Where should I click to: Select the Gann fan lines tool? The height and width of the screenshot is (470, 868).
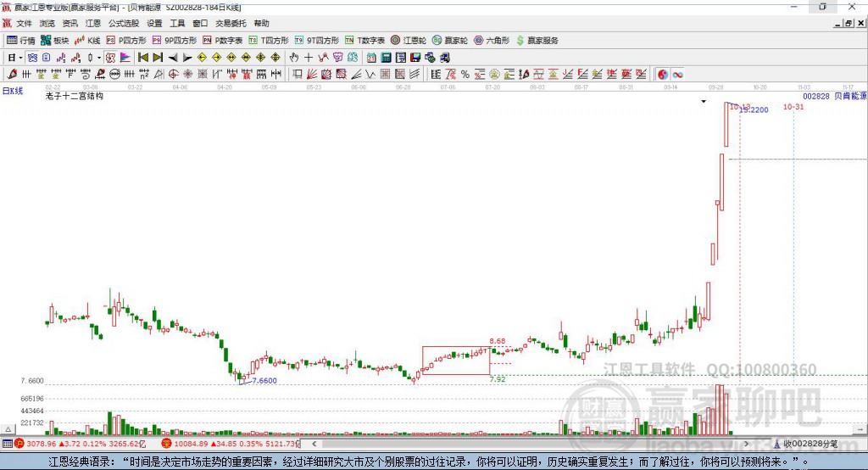pyautogui.click(x=312, y=75)
